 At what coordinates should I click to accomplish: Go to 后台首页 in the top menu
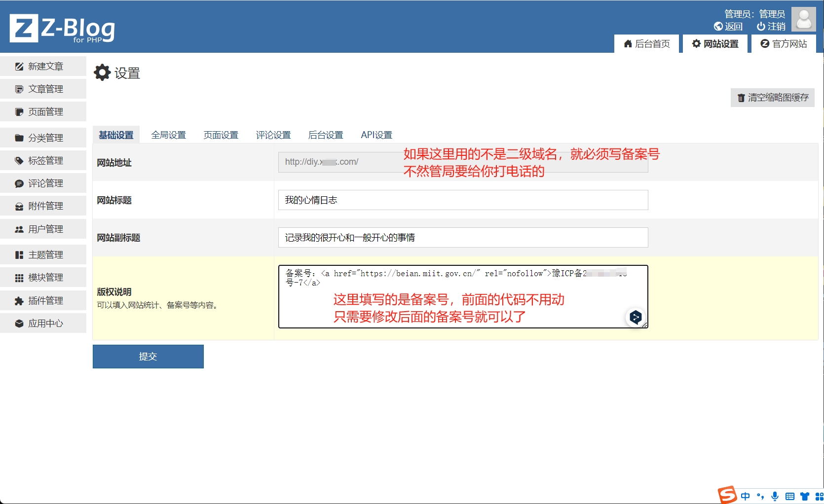click(646, 43)
